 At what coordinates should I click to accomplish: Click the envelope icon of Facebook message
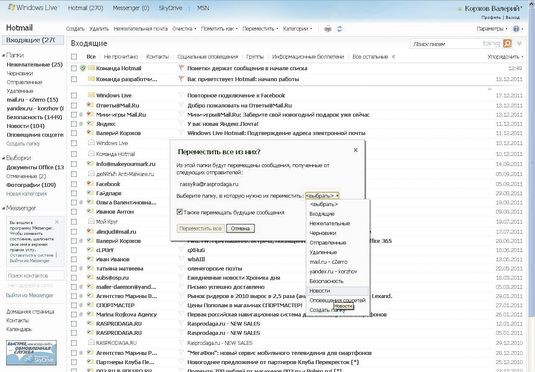pos(90,184)
